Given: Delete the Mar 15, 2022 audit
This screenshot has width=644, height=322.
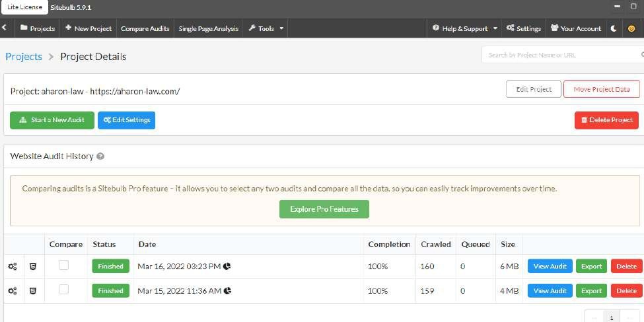Looking at the screenshot, I should [x=627, y=291].
